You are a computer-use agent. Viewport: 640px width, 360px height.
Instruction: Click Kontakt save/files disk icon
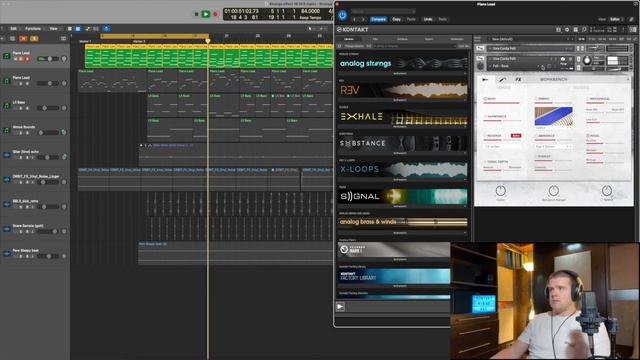558,30
